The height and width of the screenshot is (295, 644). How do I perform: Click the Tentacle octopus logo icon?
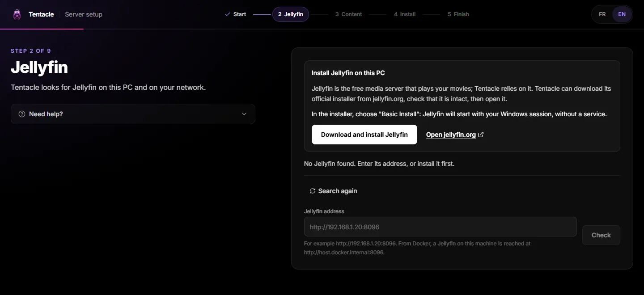click(x=17, y=14)
